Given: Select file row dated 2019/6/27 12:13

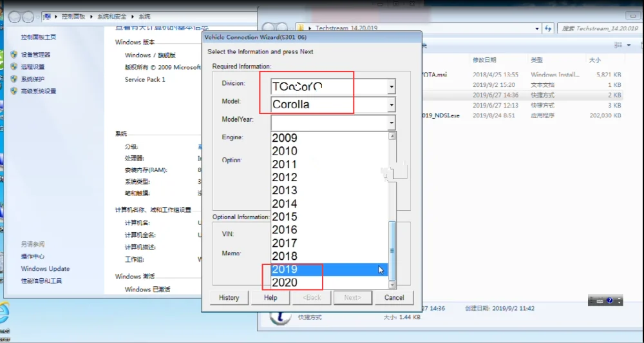Looking at the screenshot, I should 522,105.
